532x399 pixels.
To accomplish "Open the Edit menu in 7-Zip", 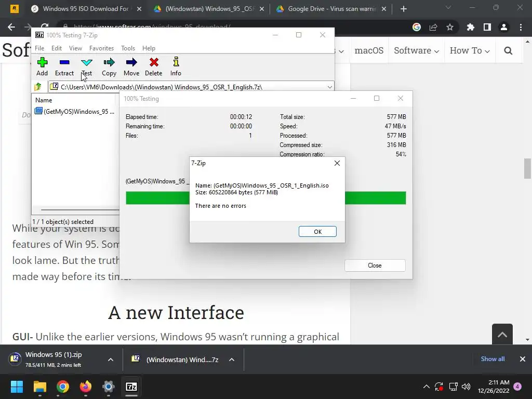I will pyautogui.click(x=56, y=48).
